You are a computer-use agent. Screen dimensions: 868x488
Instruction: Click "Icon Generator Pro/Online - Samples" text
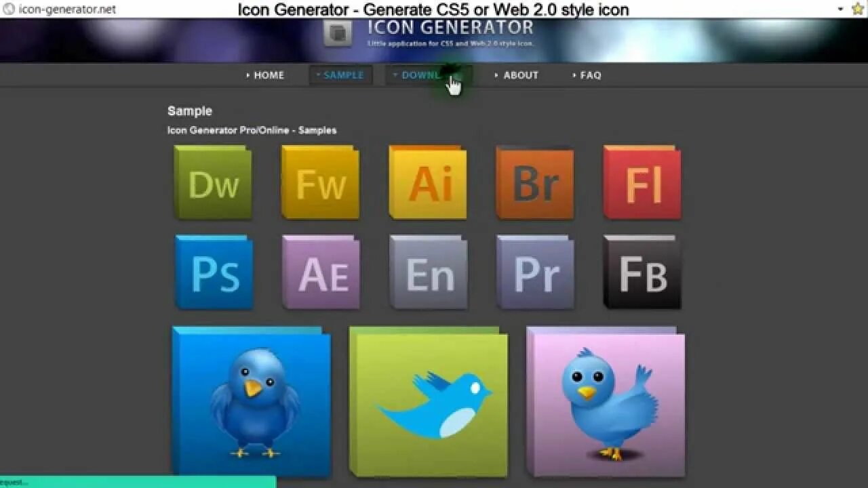[x=252, y=130]
